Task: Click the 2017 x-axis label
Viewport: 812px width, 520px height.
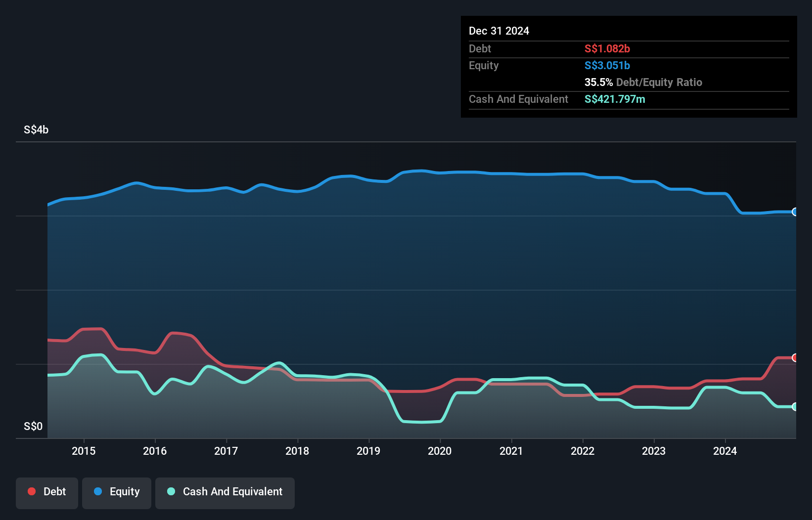Action: coord(226,451)
